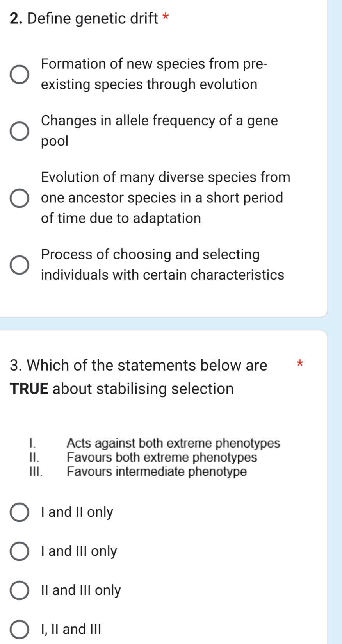The image size is (342, 644).
Task: Select 'Process of choosing and selecting individuals'
Action: click(19, 264)
